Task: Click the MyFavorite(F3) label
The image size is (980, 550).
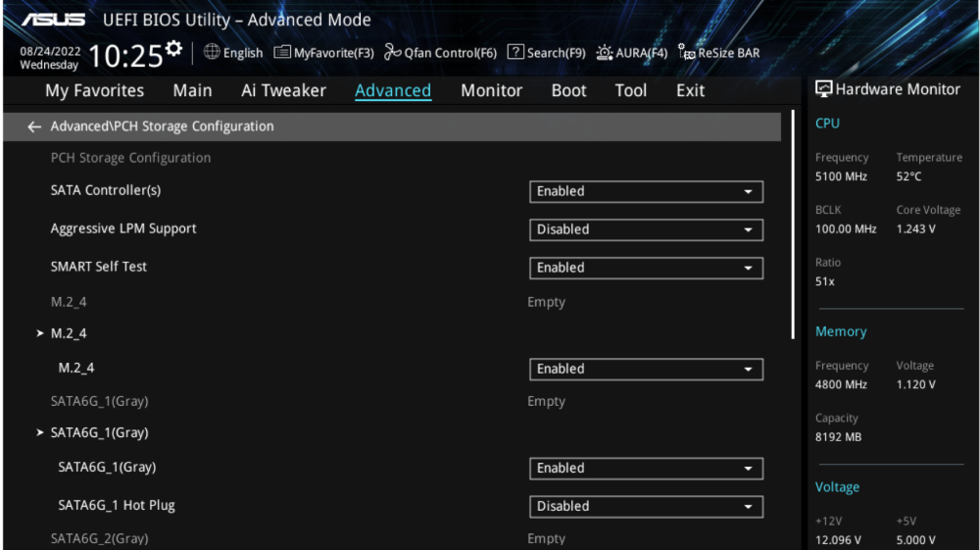Action: point(334,53)
